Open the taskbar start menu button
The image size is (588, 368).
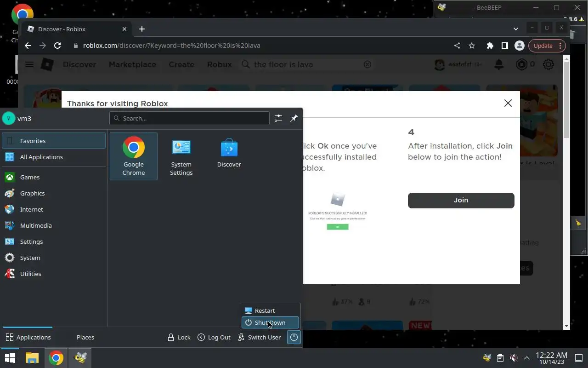point(10,357)
